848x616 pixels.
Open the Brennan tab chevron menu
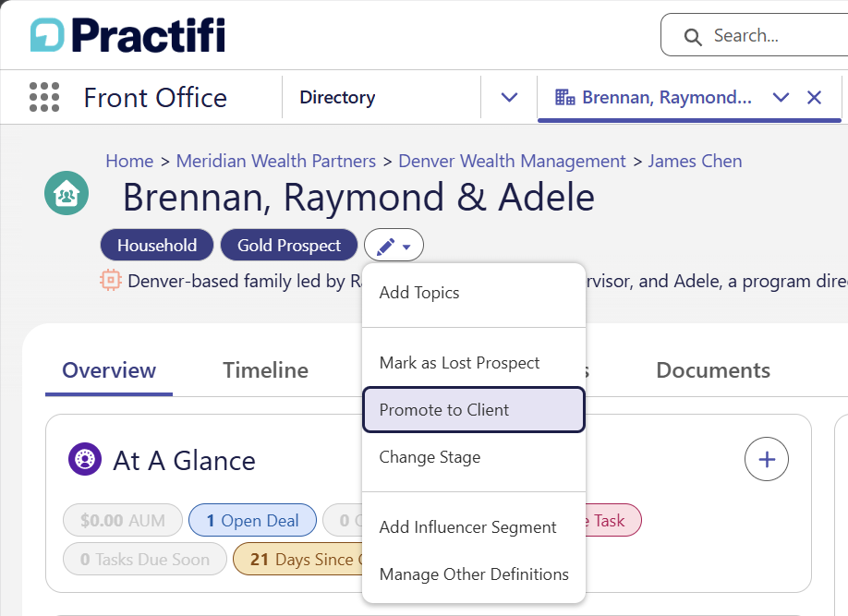click(781, 97)
